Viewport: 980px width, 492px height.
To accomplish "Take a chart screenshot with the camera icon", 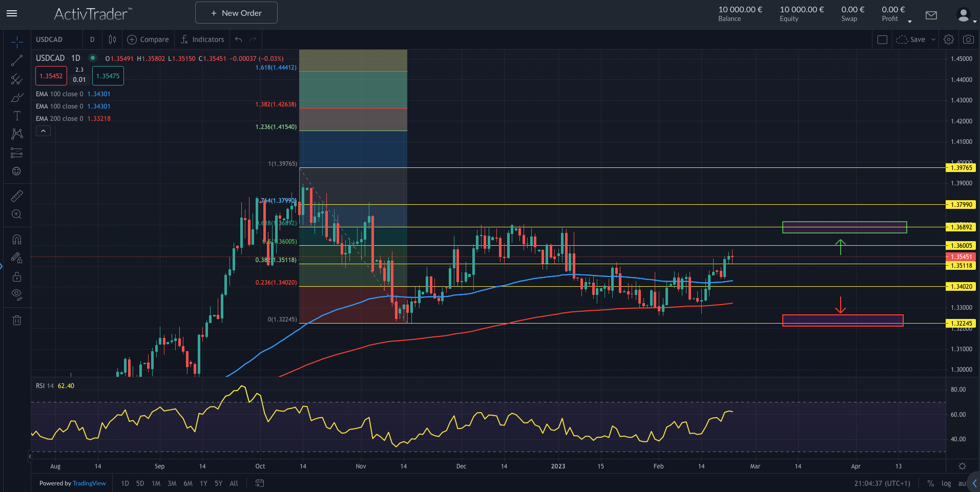I will (x=968, y=39).
